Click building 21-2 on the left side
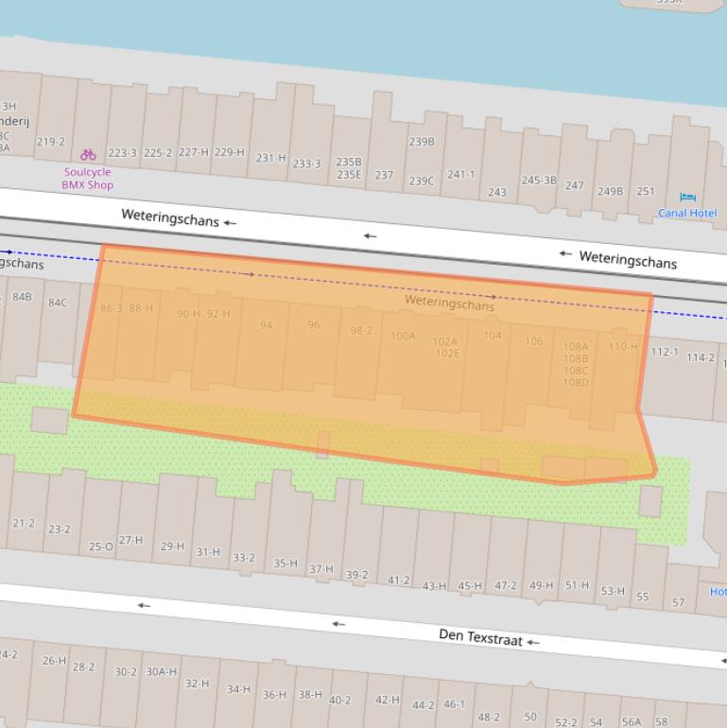The width and height of the screenshot is (727, 728). coord(24,523)
